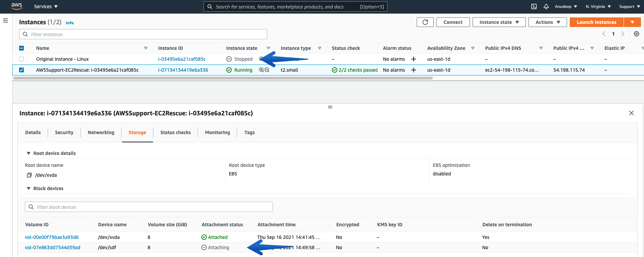The image size is (644, 257).
Task: Switch to the Networking tab
Action: click(x=101, y=132)
